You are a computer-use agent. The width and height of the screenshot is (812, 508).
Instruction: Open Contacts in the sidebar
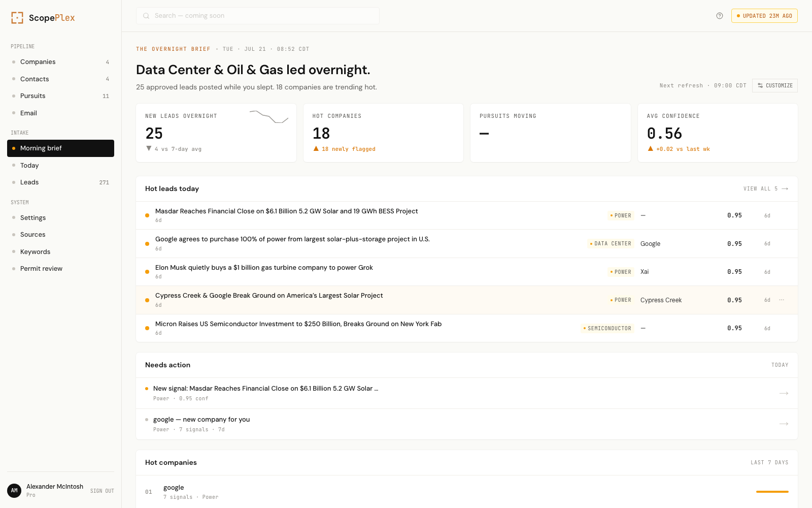point(60,79)
